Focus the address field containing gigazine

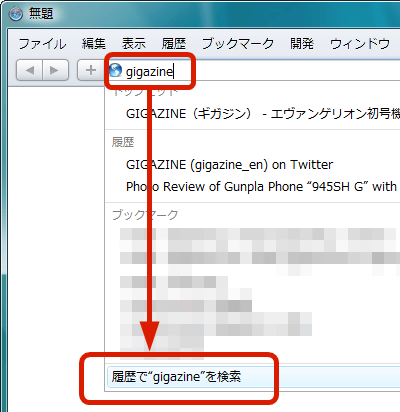pyautogui.click(x=253, y=71)
